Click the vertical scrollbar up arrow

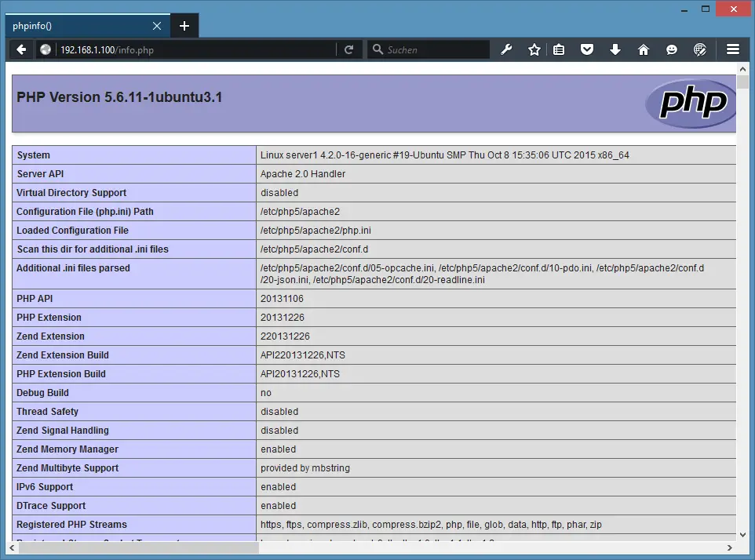pyautogui.click(x=742, y=69)
